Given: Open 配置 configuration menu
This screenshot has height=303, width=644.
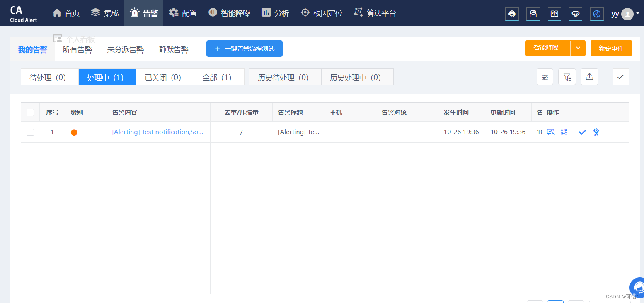Looking at the screenshot, I should (183, 13).
